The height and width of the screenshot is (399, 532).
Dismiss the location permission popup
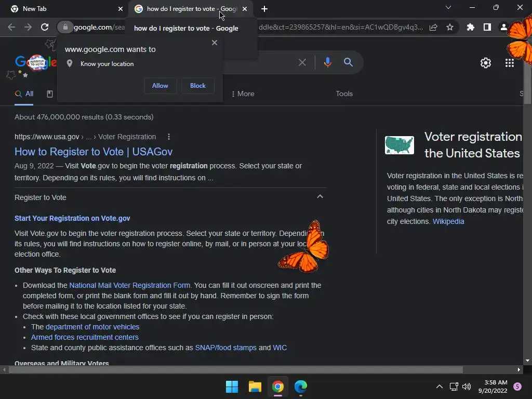tap(215, 43)
